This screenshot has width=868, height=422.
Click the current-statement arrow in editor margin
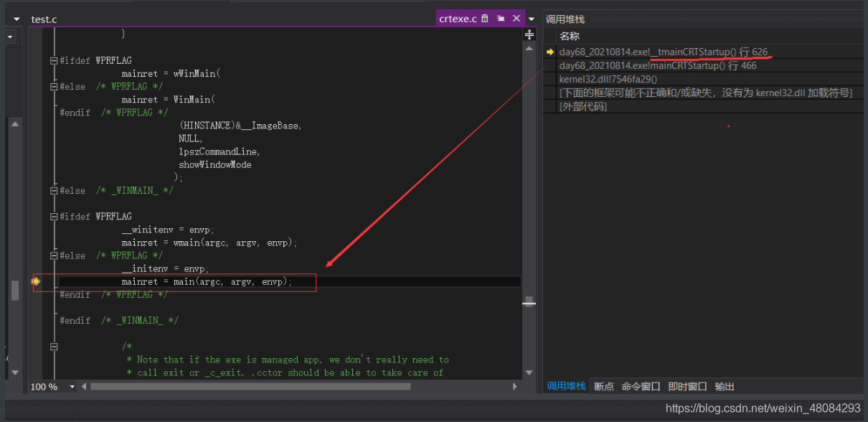pos(36,281)
